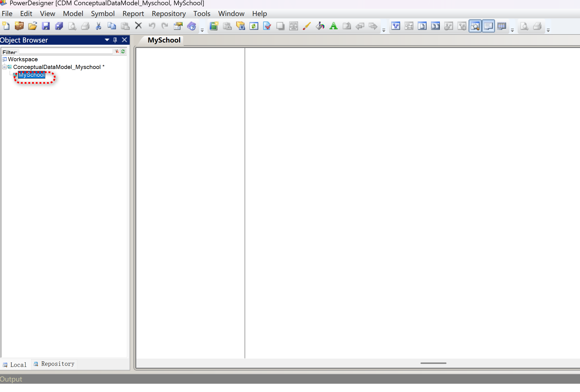Viewport: 580px width, 392px height.
Task: Click the paint bucket fill color icon
Action: tap(320, 26)
